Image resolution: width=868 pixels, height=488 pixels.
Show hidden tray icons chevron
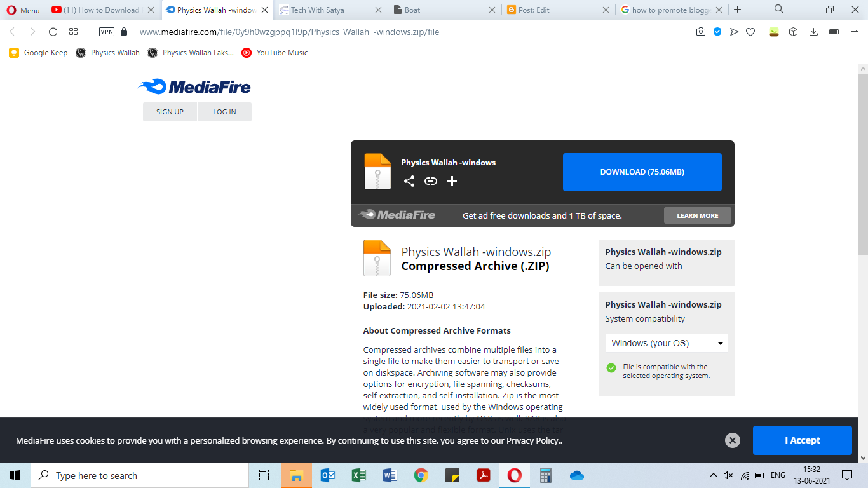[713, 475]
